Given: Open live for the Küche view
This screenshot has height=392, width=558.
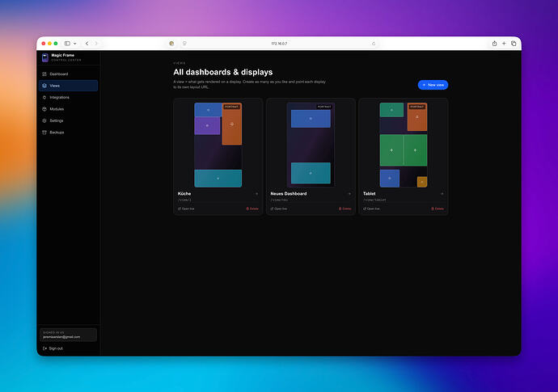Looking at the screenshot, I should pyautogui.click(x=186, y=209).
